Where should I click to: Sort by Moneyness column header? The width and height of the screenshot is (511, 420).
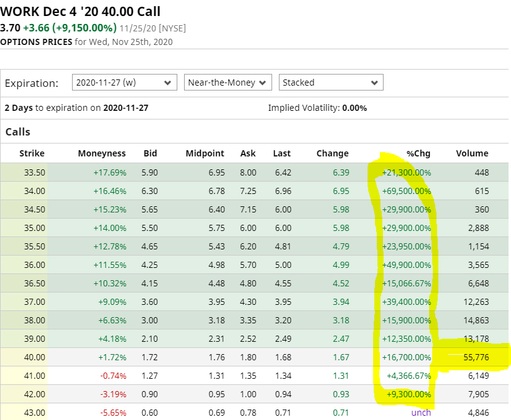(102, 153)
